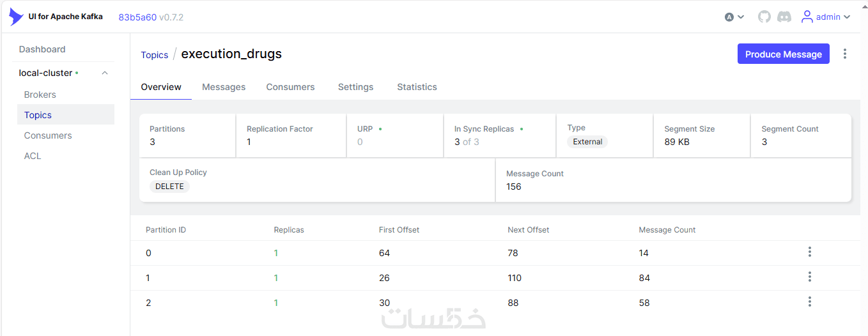This screenshot has width=868, height=336.
Task: Open partition 2 row options menu
Action: 810,302
